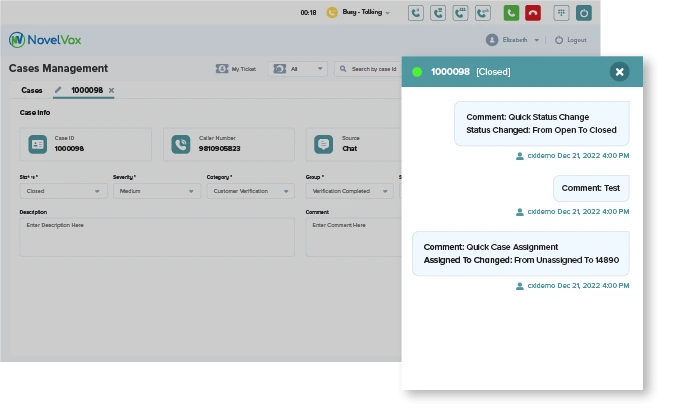Click the Source chat bubble icon
690x414 pixels.
pyautogui.click(x=323, y=144)
